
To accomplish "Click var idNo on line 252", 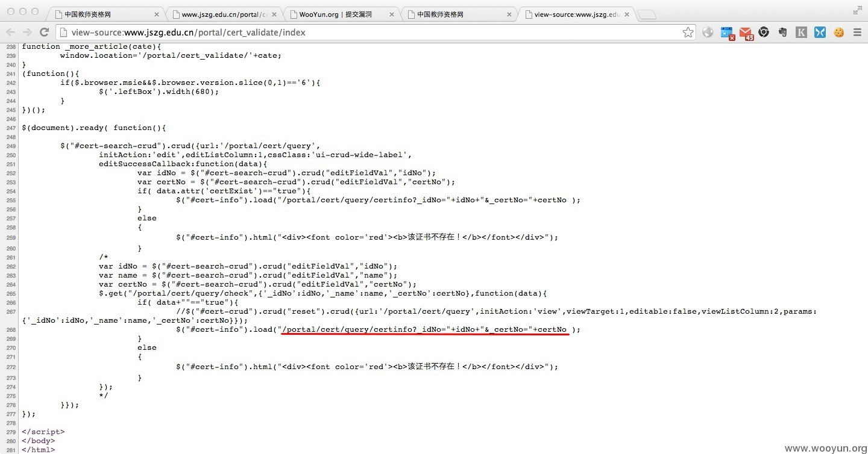I will coord(286,173).
